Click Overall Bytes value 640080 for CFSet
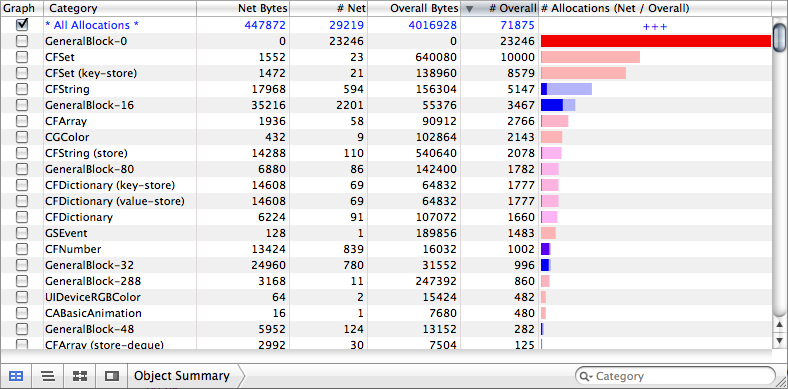 tap(436, 57)
